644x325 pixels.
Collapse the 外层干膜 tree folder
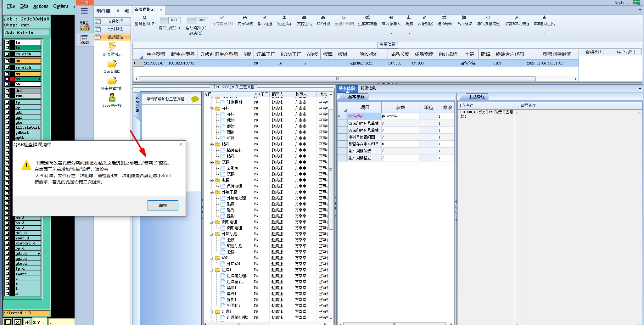click(x=212, y=192)
